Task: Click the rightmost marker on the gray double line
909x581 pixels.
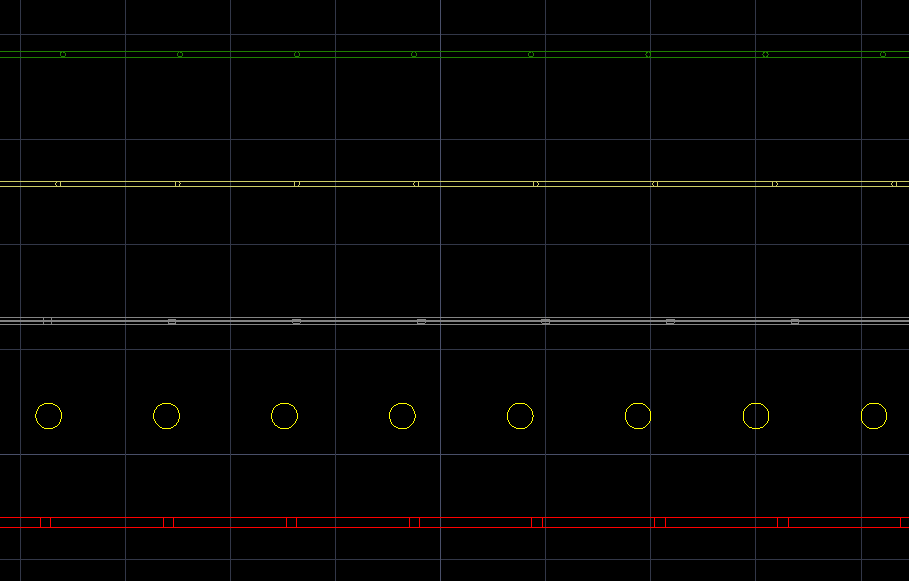Action: click(795, 321)
